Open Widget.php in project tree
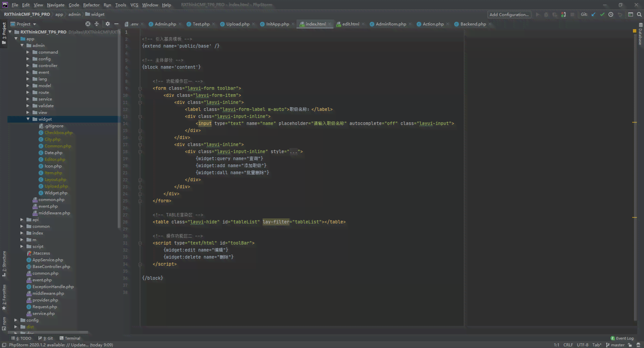This screenshot has height=348, width=644. 56,193
